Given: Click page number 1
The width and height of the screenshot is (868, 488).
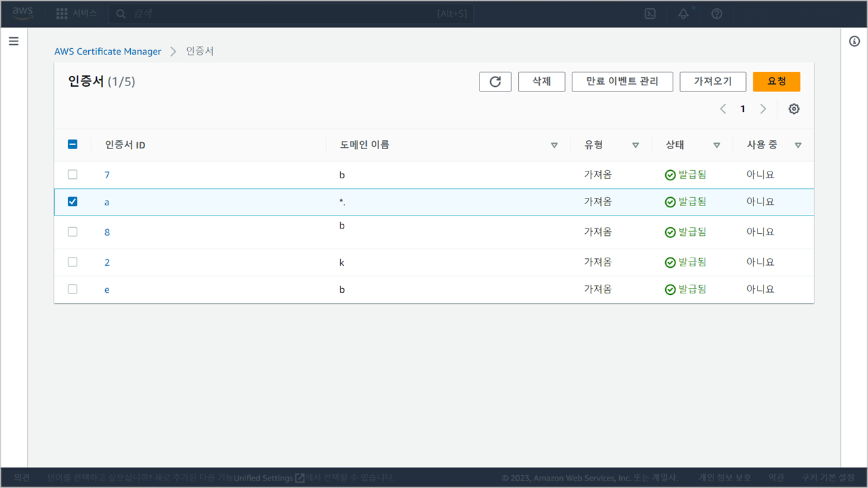Looking at the screenshot, I should click(743, 108).
